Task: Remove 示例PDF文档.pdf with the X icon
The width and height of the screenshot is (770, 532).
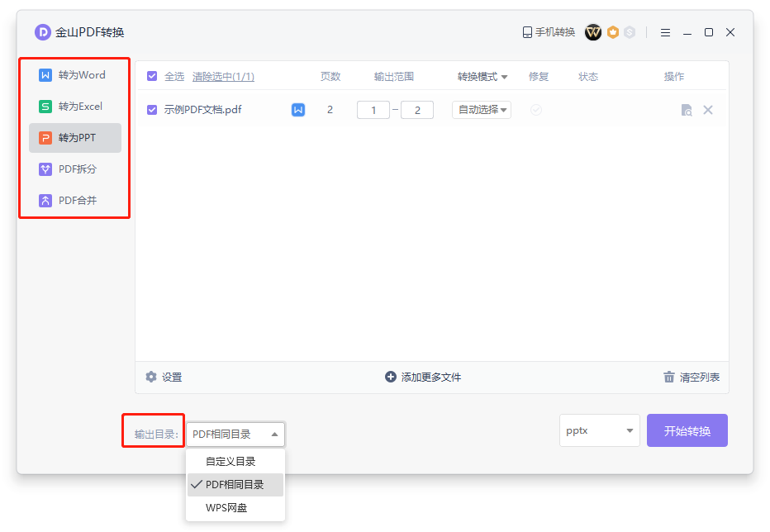Action: [x=708, y=110]
